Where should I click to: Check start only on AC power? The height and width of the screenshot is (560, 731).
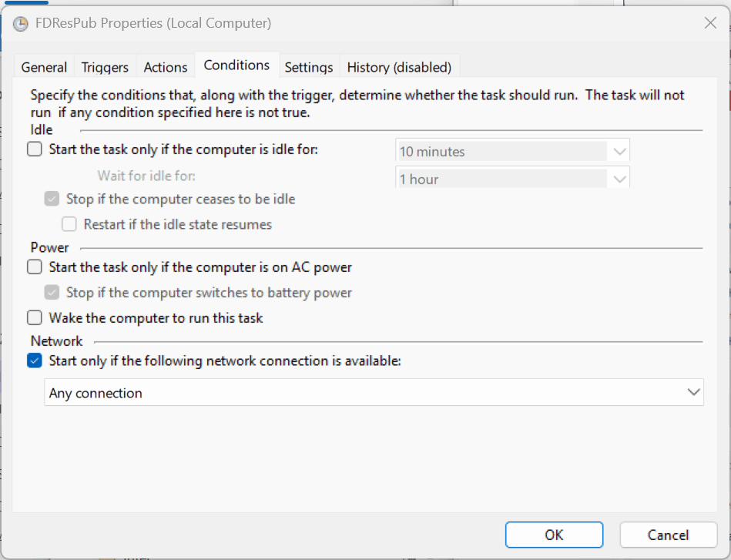point(35,267)
